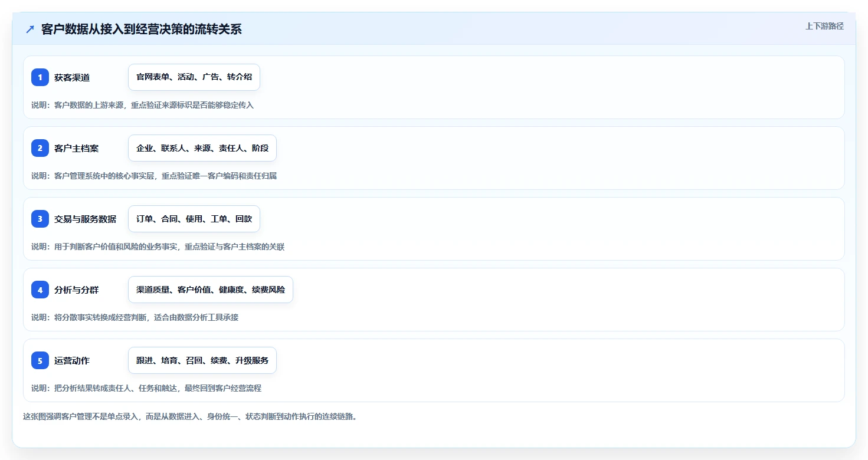Click the step 5 number badge
Viewport: 868px width, 460px height.
pos(40,360)
